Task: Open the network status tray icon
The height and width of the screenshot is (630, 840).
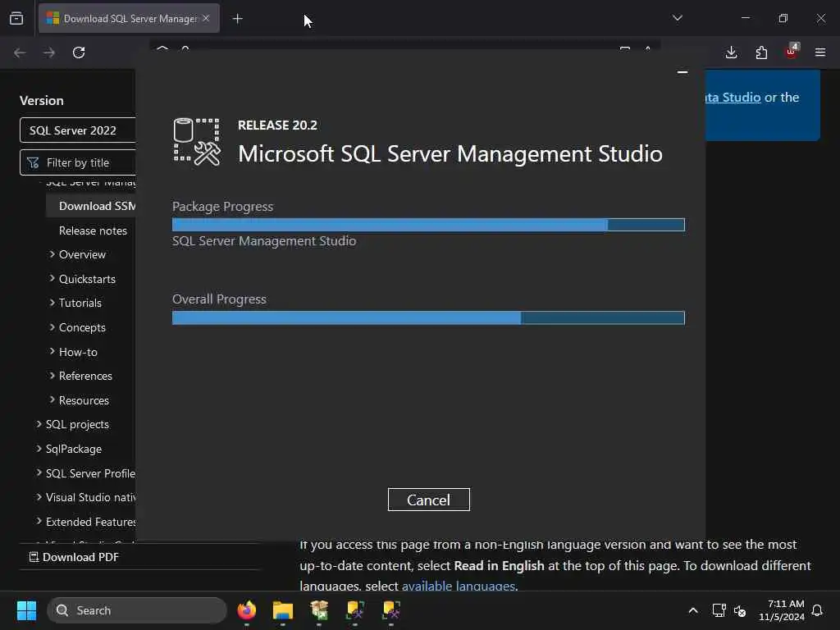Action: 719,610
